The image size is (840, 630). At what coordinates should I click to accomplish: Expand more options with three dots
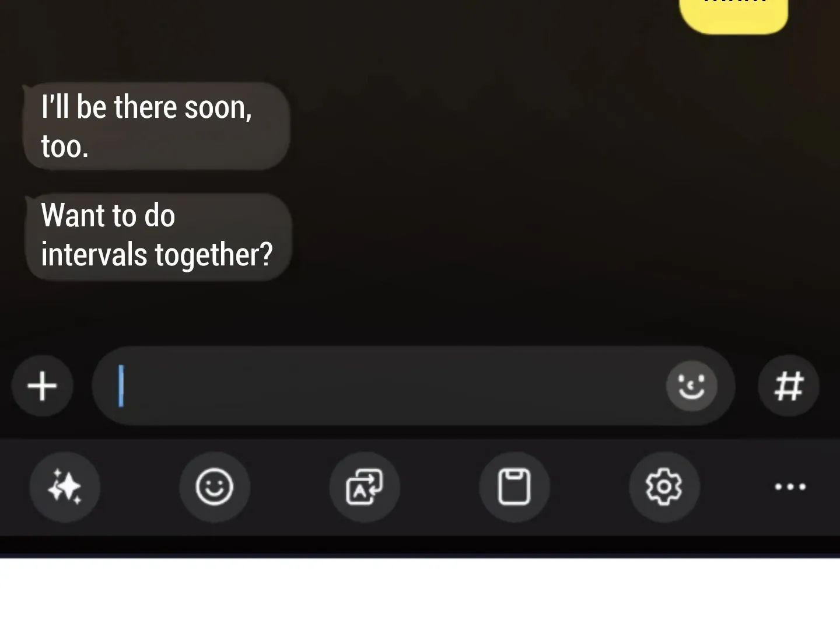(x=790, y=487)
